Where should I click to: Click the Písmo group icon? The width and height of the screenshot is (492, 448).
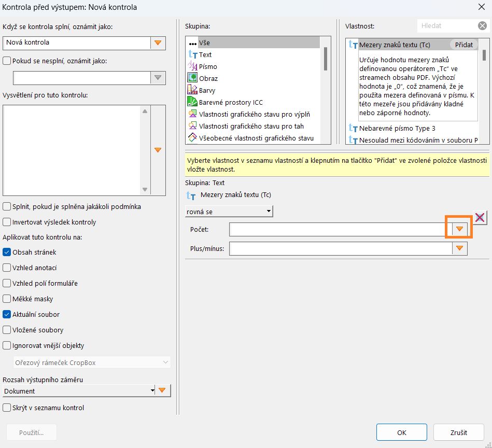point(192,66)
